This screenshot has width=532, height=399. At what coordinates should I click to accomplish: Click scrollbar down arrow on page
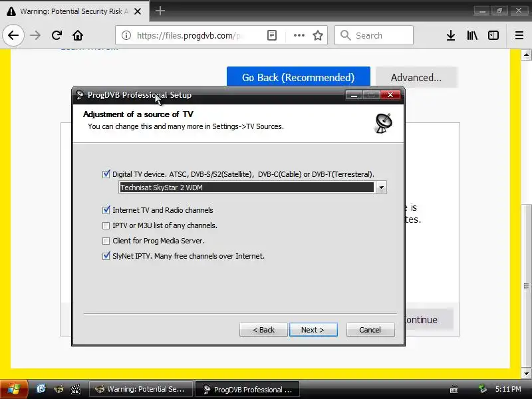(x=526, y=374)
